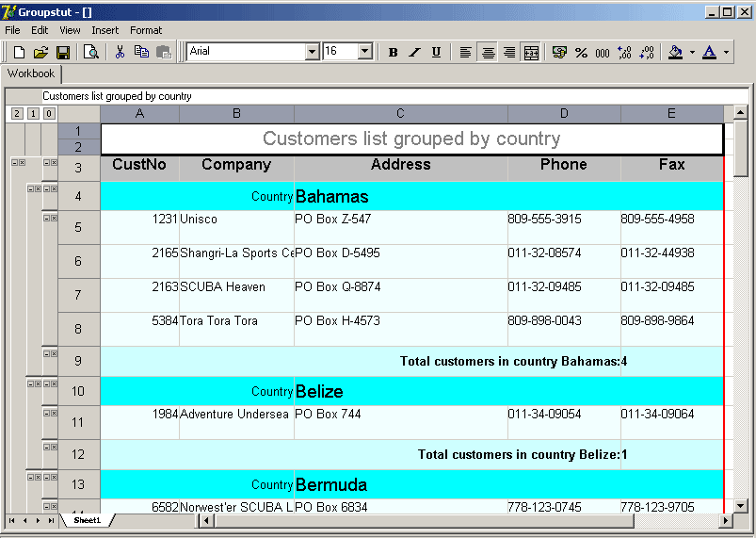Toggle Bold formatting
This screenshot has width=756, height=538.
[393, 53]
